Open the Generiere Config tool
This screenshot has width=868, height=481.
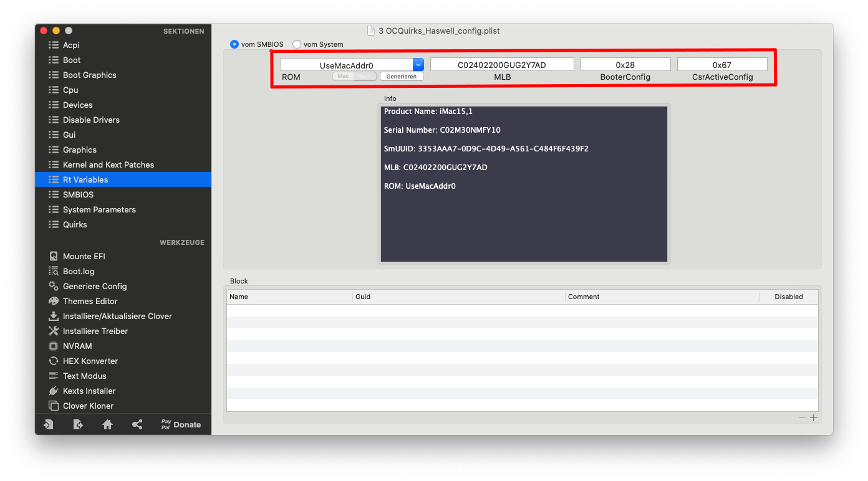[87, 286]
